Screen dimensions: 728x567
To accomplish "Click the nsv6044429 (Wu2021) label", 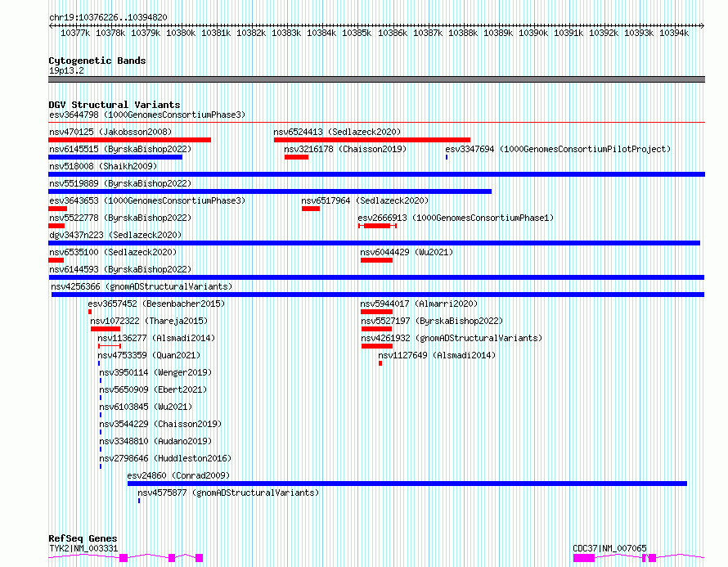I will pyautogui.click(x=407, y=252).
